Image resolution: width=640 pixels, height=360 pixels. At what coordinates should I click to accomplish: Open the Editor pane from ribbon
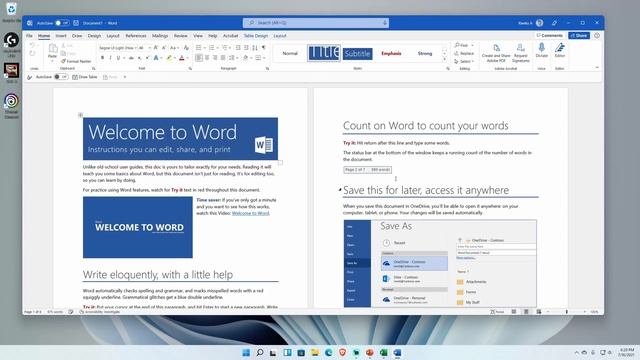click(x=560, y=51)
